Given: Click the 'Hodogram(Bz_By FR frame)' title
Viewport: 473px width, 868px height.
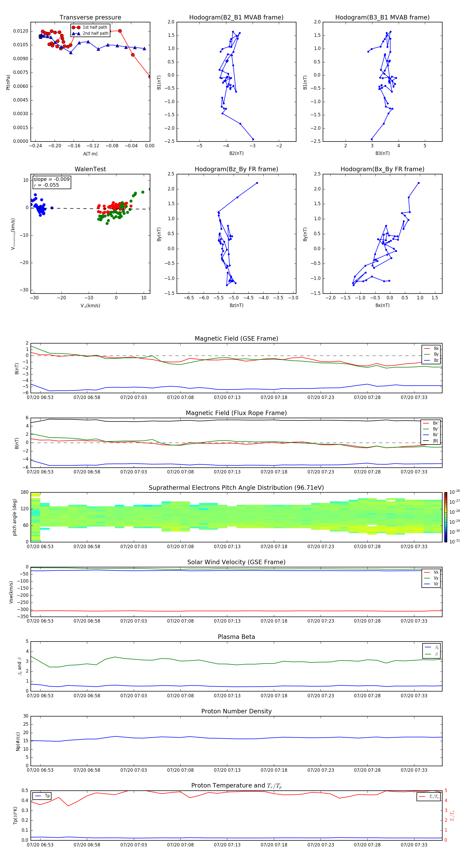Looking at the screenshot, I should pos(236,169).
